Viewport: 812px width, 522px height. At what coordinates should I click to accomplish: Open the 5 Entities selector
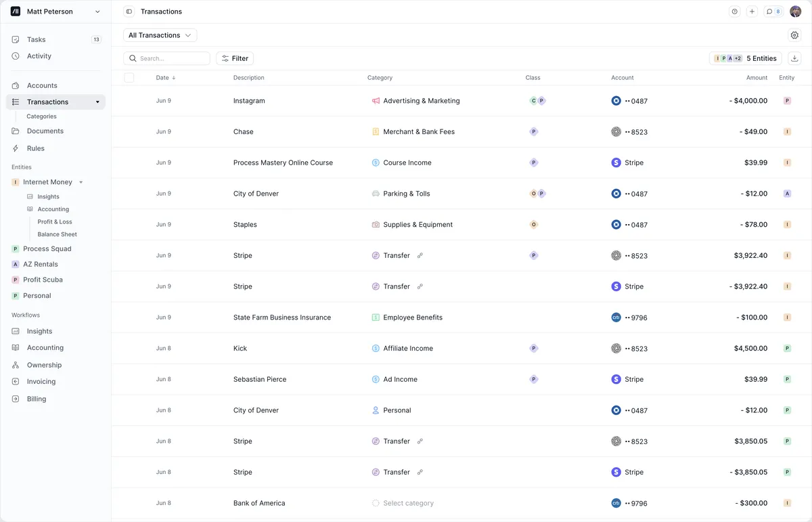[x=746, y=58]
